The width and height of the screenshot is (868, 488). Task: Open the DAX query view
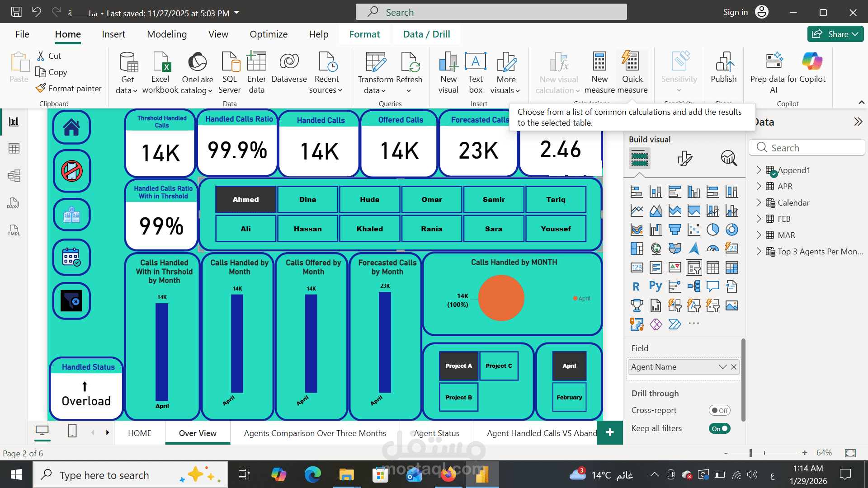click(x=14, y=203)
